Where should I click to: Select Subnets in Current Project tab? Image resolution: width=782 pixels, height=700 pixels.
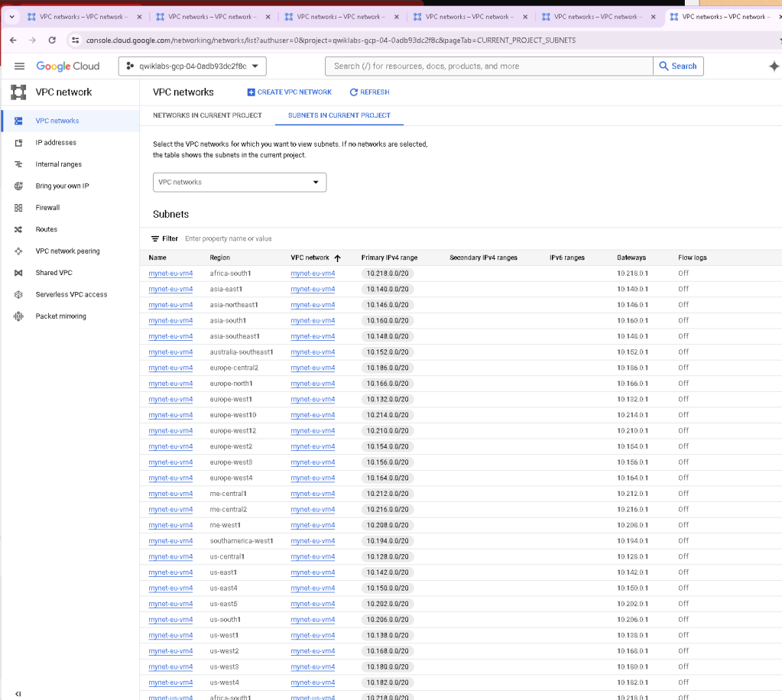point(339,115)
